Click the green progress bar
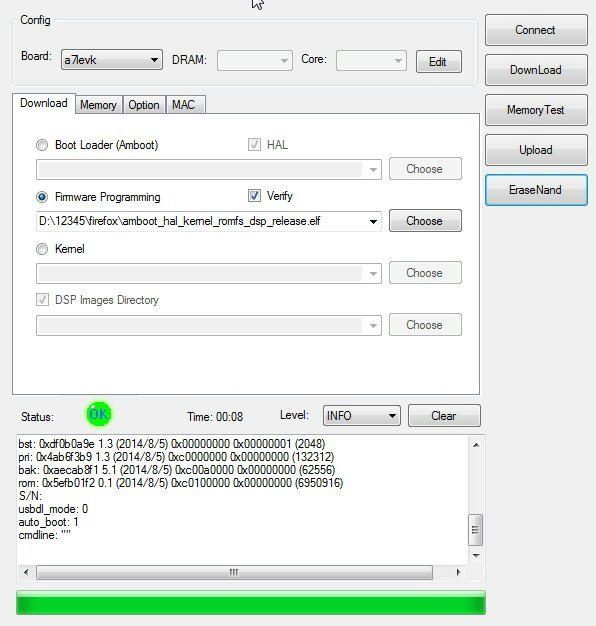The height and width of the screenshot is (626, 596). 251,603
